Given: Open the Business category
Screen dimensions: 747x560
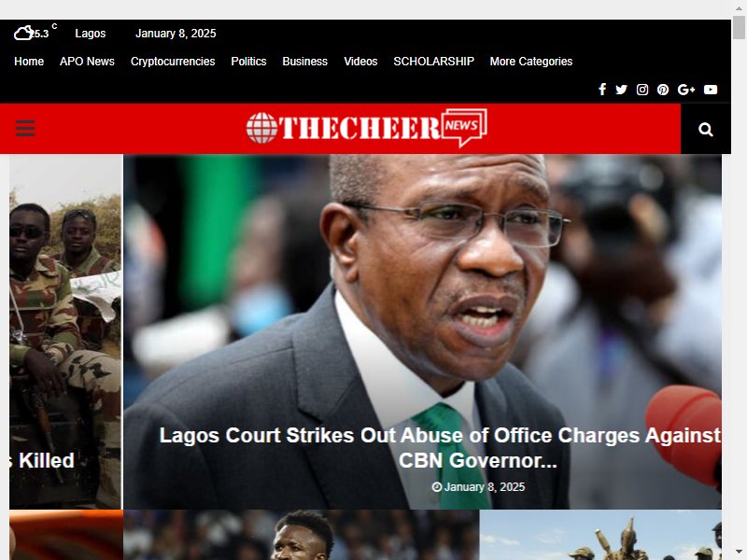Looking at the screenshot, I should [x=305, y=62].
